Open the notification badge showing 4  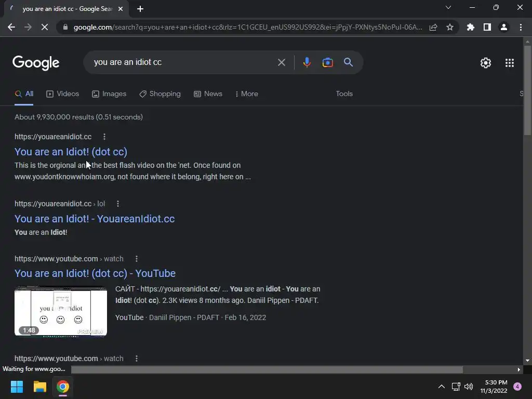[517, 387]
